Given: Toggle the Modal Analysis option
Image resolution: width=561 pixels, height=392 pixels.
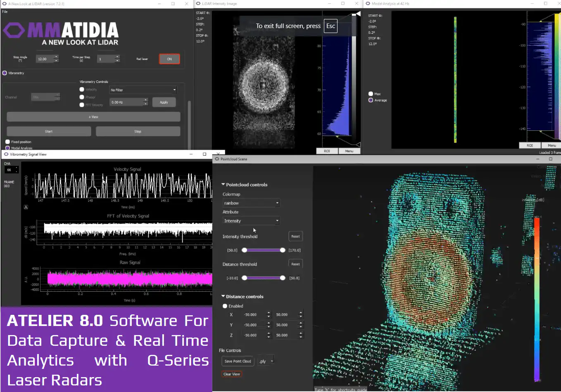Looking at the screenshot, I should coord(7,148).
